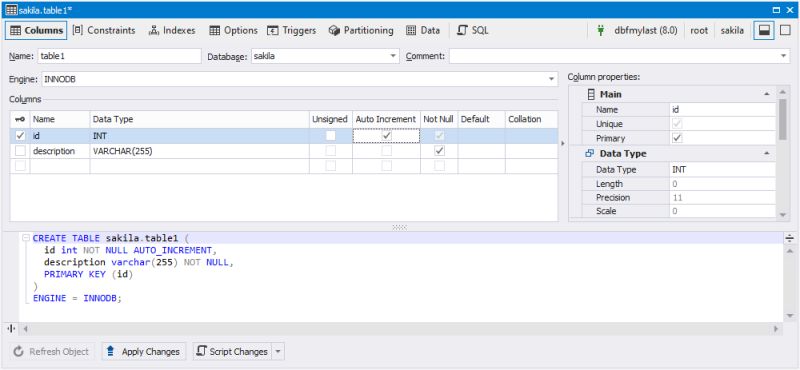Toggle Auto Increment for id column

(387, 136)
